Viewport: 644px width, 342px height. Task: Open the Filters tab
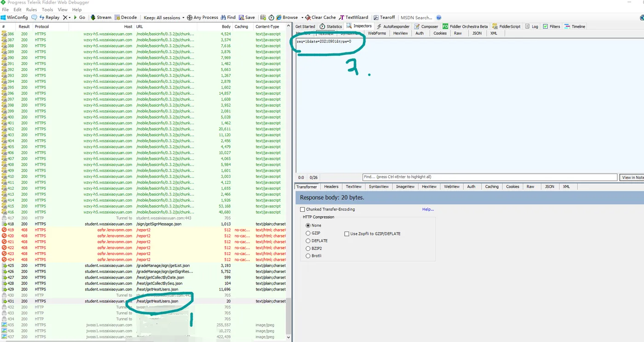(551, 26)
